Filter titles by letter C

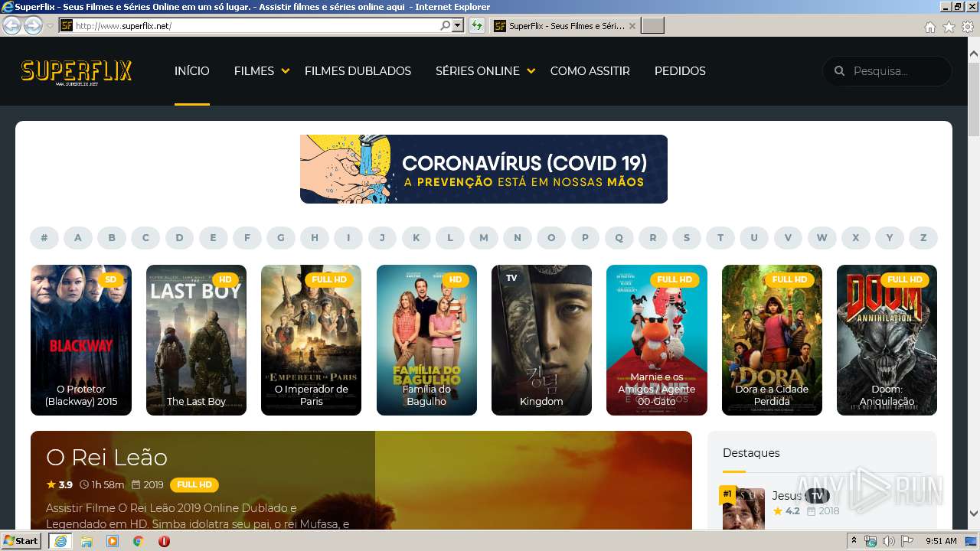pyautogui.click(x=145, y=238)
